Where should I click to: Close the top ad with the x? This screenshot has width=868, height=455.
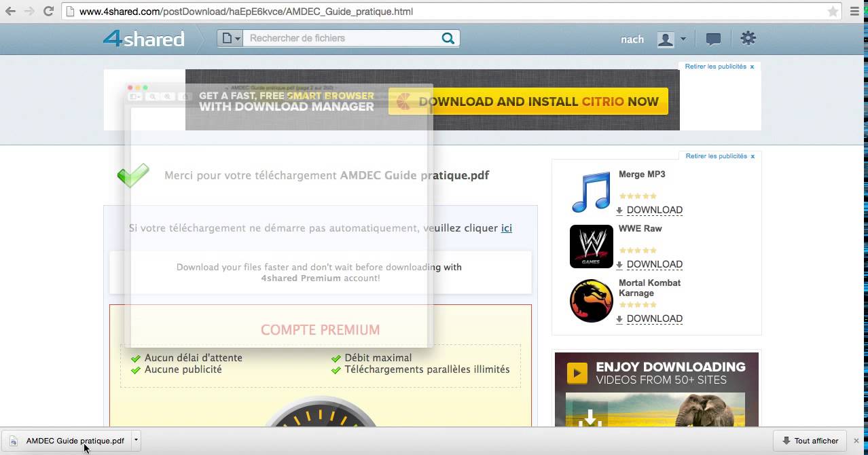pos(752,67)
